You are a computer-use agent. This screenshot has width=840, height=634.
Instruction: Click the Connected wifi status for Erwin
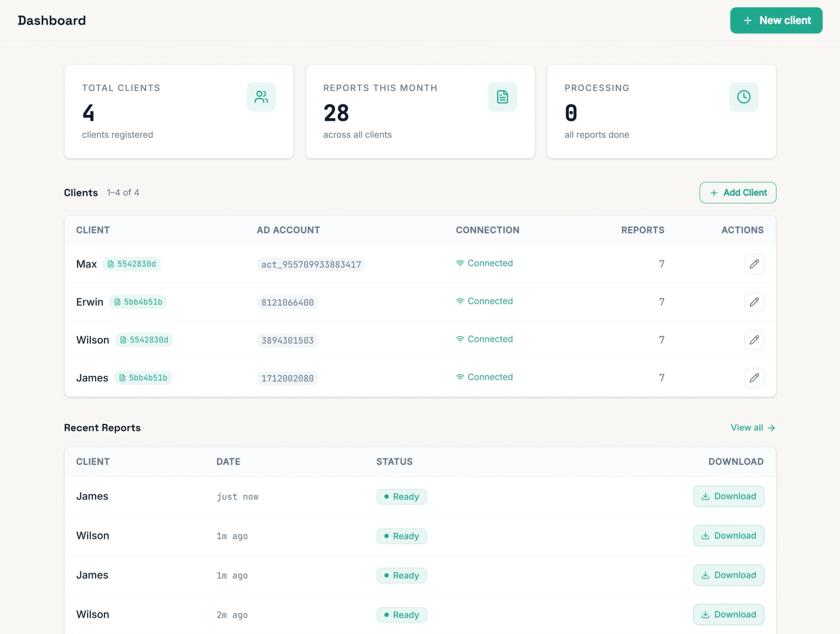coord(485,301)
